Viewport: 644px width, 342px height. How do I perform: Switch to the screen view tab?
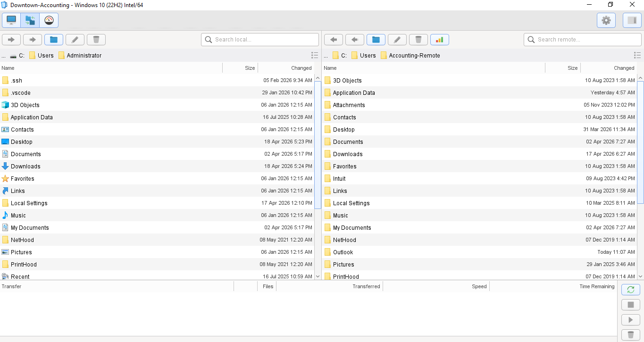pyautogui.click(x=11, y=20)
